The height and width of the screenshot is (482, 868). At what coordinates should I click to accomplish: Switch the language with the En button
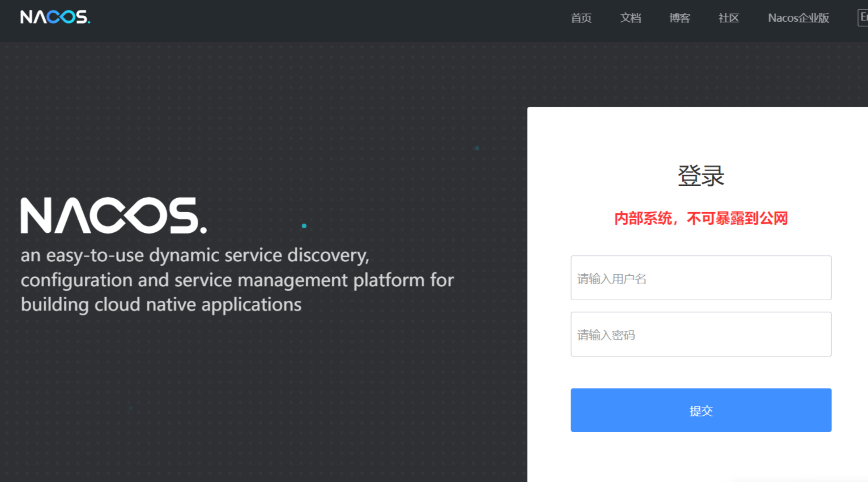(863, 18)
